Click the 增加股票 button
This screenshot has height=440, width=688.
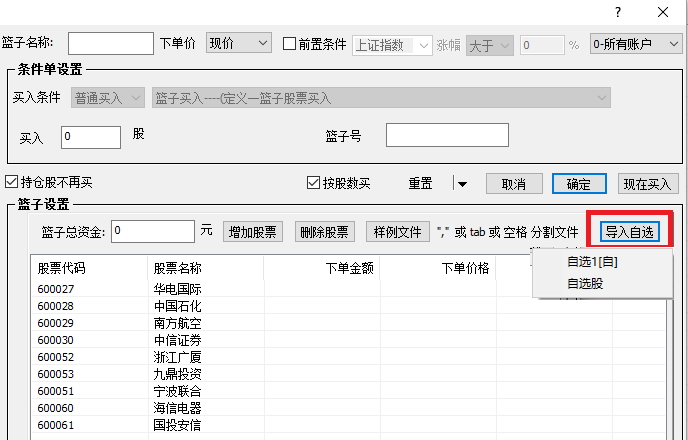pos(253,232)
